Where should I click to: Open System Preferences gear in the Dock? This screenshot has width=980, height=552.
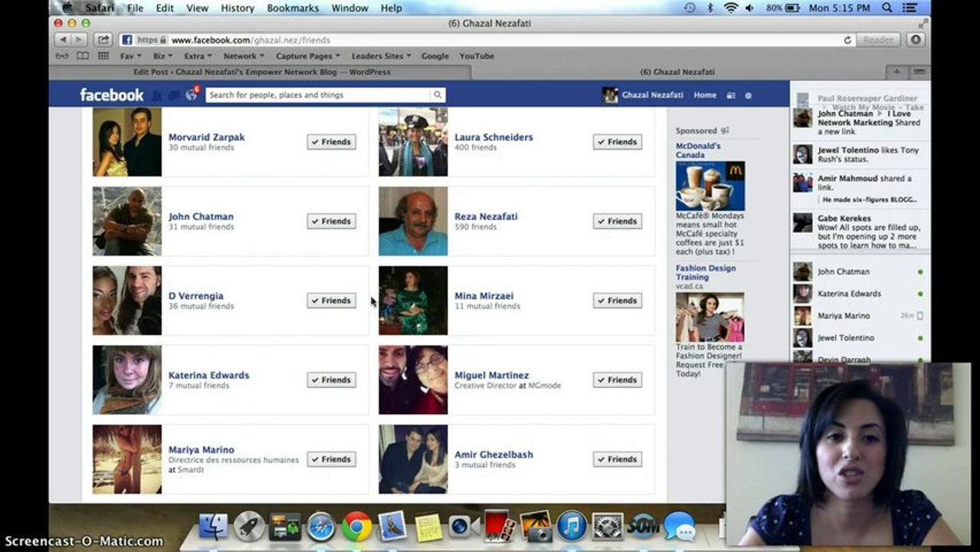tap(608, 527)
